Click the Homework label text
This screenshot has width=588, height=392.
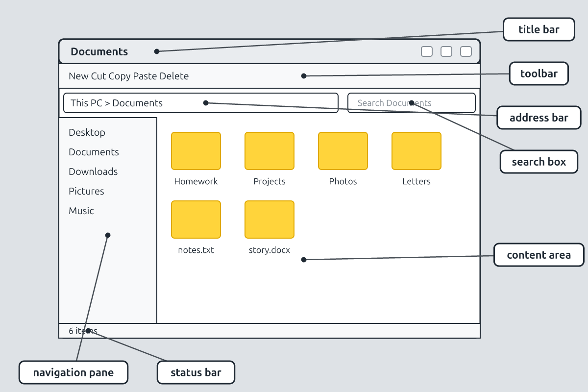pos(196,181)
